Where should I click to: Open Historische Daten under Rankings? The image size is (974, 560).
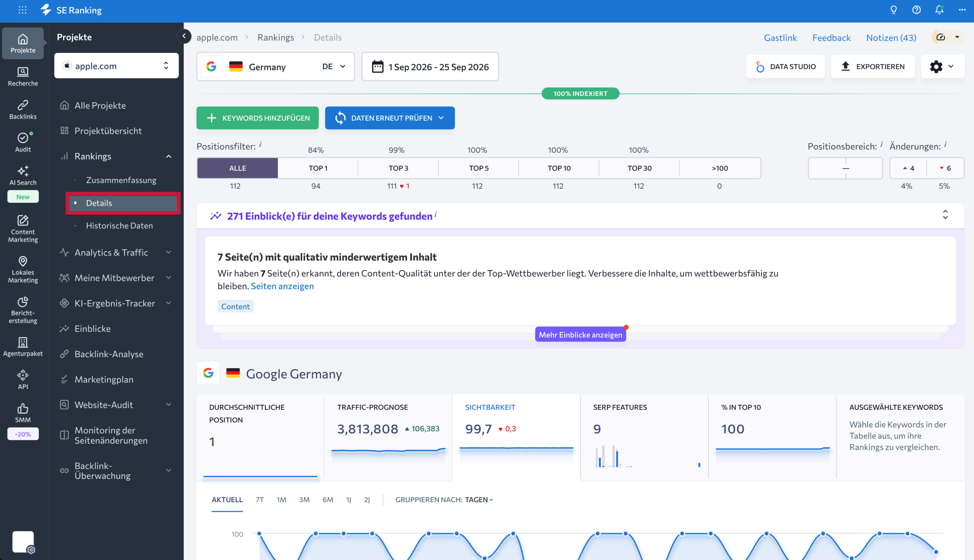(x=119, y=225)
